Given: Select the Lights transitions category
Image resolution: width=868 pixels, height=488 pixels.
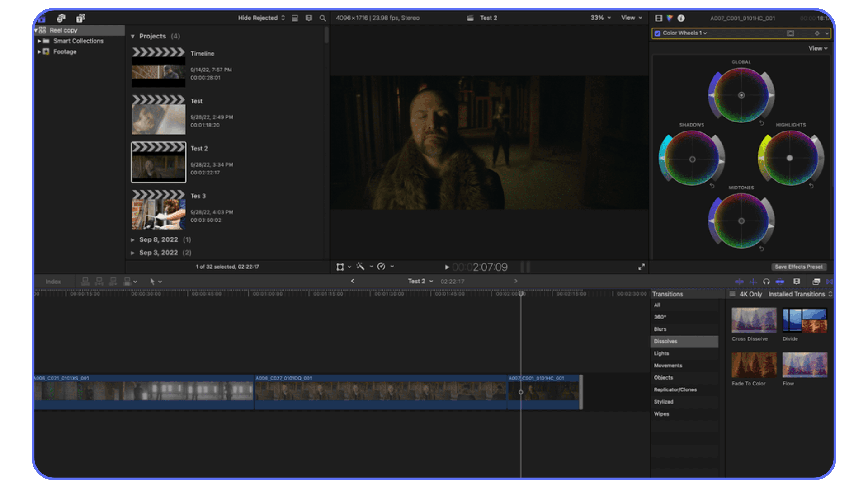Looking at the screenshot, I should [x=684, y=354].
